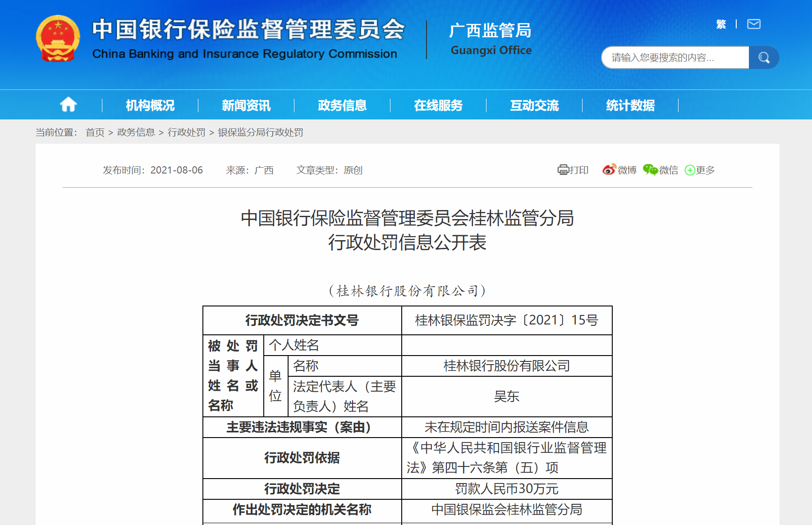812x525 pixels.
Task: Click the home icon in navigation bar
Action: (x=69, y=105)
